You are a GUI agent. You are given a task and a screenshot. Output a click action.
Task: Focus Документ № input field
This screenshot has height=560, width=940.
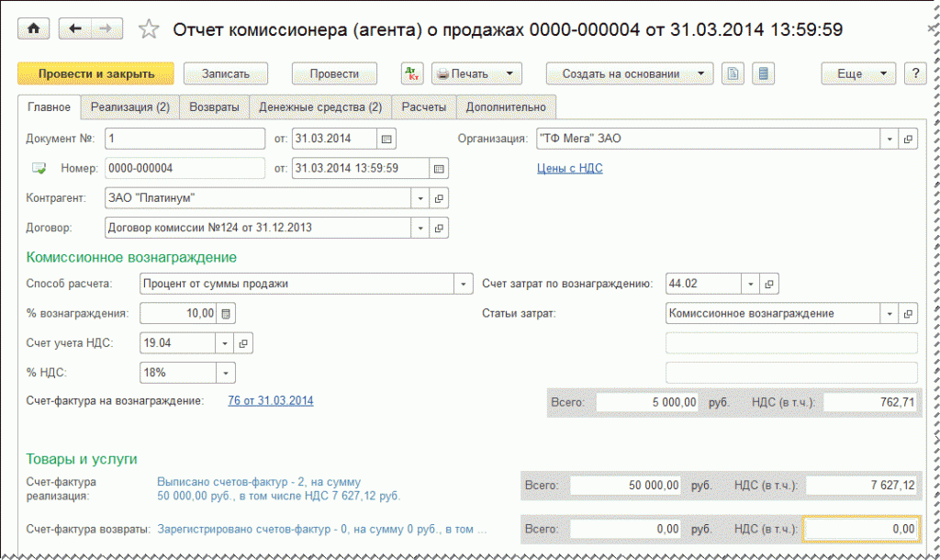185,139
